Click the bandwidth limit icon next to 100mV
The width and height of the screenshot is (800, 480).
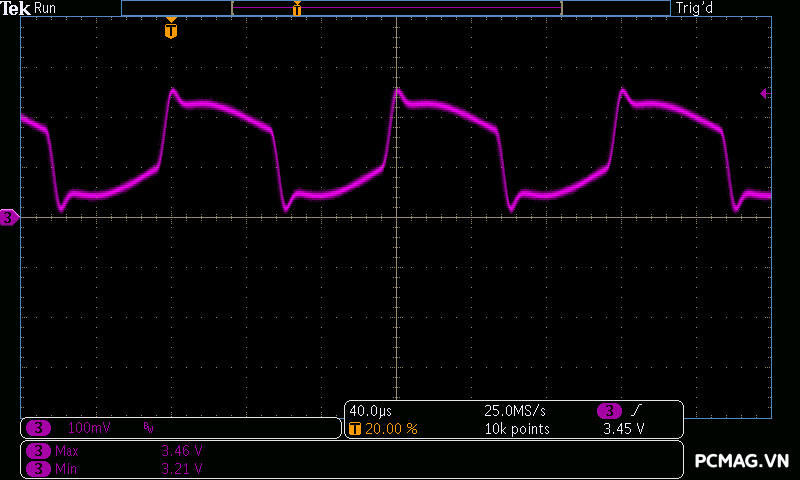click(x=148, y=428)
